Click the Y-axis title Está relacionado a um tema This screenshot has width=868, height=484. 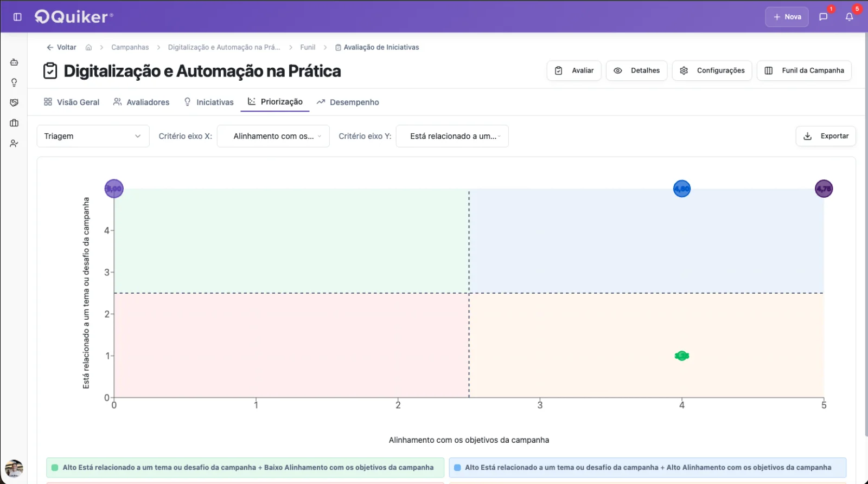click(x=86, y=293)
